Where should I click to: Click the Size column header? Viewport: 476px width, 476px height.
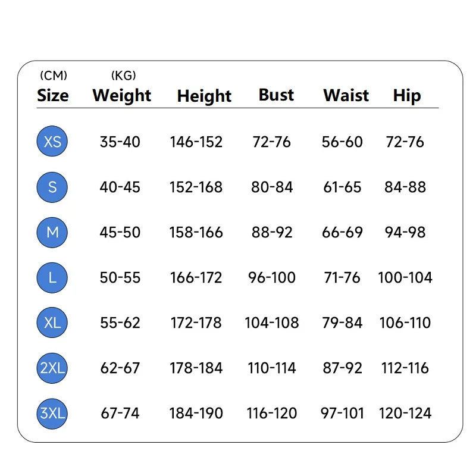pos(53,96)
